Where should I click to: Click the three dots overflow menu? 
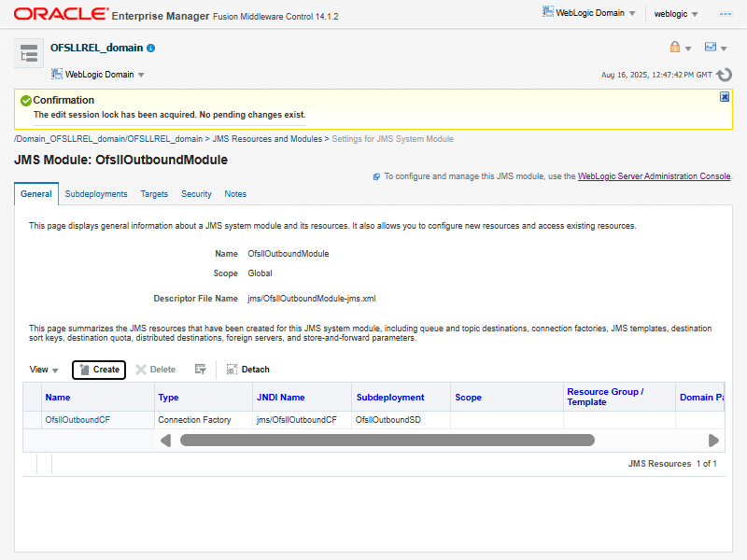726,14
